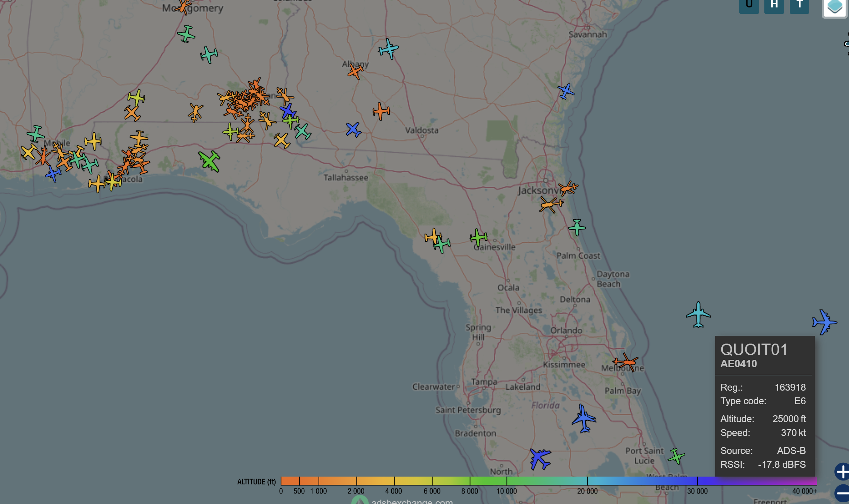Select the orange helicopter south of Jacksonville

click(x=551, y=204)
